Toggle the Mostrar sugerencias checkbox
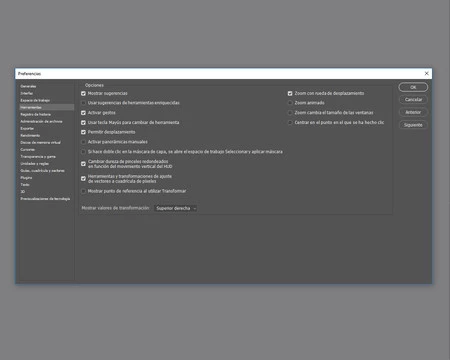Viewport: 450px width, 360px height. coord(83,94)
